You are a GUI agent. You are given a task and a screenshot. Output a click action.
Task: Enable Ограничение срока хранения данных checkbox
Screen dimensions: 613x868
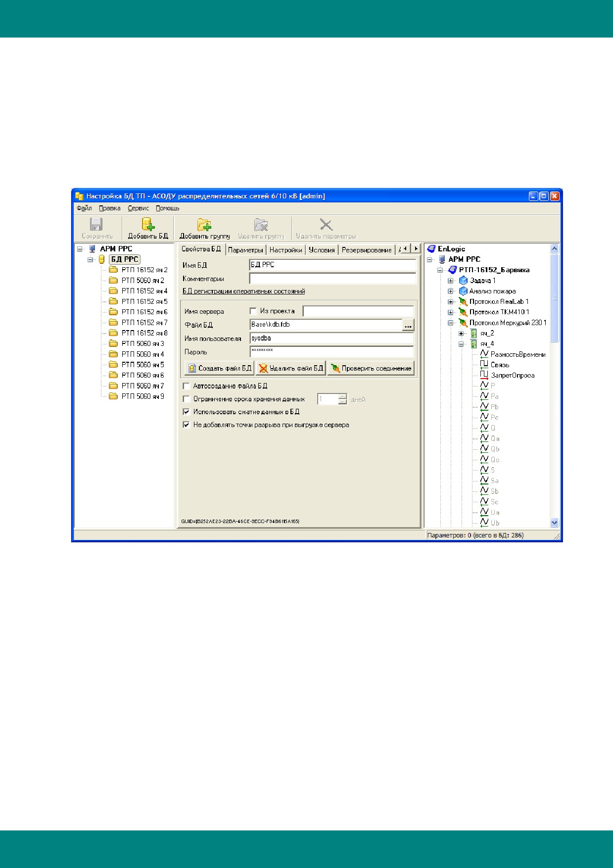coord(187,399)
